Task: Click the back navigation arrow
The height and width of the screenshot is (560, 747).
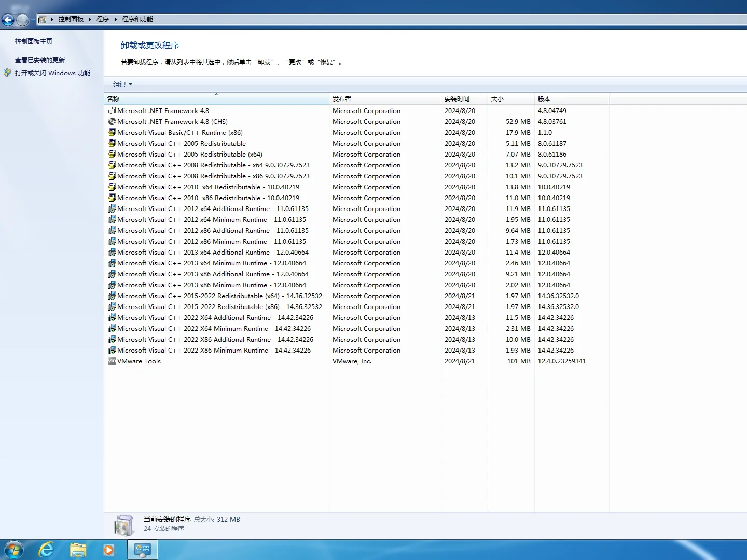Action: [8, 20]
